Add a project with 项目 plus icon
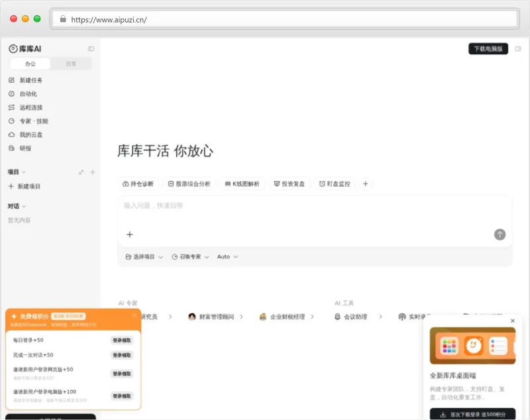 click(x=93, y=172)
